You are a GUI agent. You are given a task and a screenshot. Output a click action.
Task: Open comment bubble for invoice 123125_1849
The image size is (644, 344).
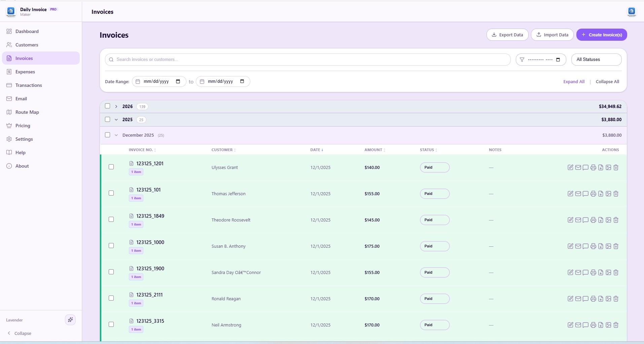pyautogui.click(x=586, y=220)
